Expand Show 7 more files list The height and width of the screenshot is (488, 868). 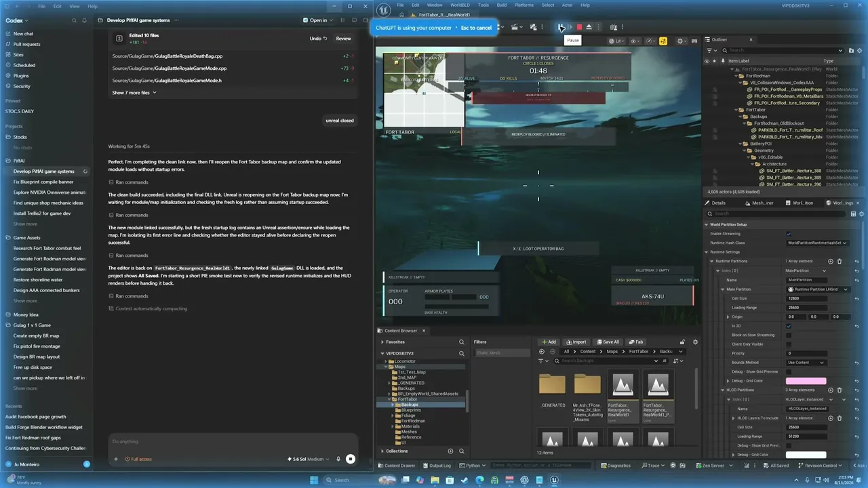pos(134,92)
